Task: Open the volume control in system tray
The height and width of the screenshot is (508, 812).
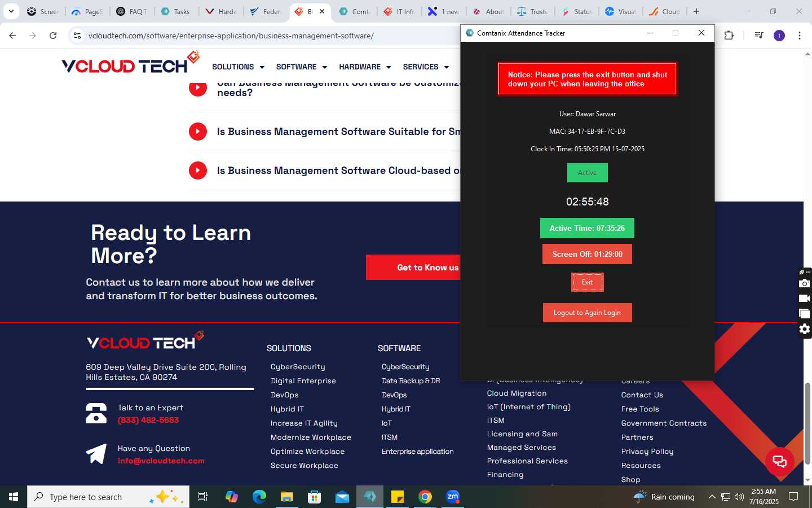Action: [x=739, y=497]
